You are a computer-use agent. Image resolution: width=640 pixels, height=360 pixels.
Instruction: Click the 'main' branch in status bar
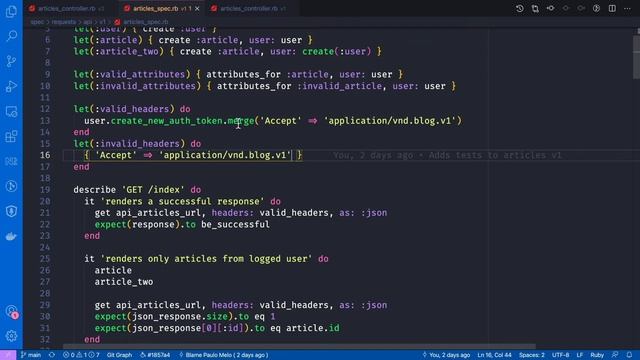click(x=31, y=355)
